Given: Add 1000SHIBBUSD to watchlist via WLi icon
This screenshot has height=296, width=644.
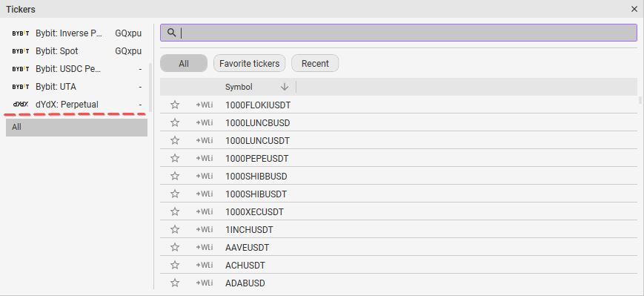Looking at the screenshot, I should point(205,176).
